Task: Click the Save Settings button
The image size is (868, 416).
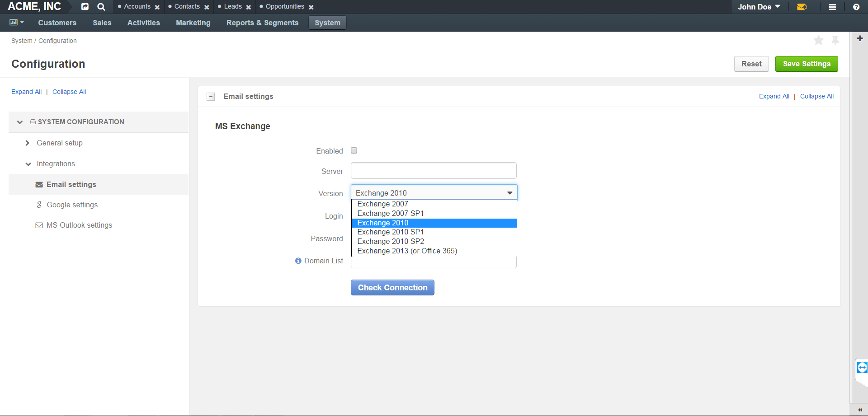Action: pyautogui.click(x=807, y=64)
